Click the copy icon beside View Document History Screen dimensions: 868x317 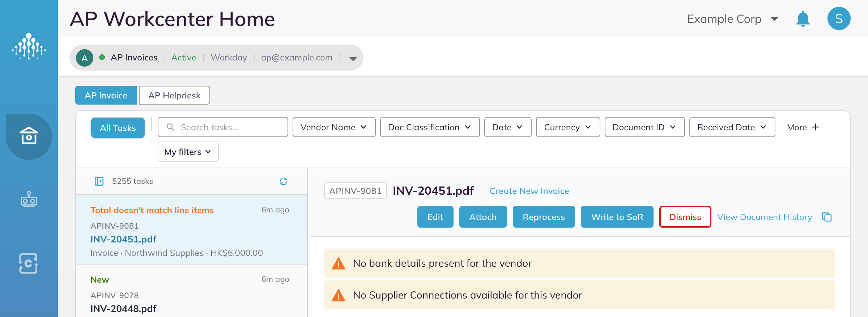[x=827, y=217]
